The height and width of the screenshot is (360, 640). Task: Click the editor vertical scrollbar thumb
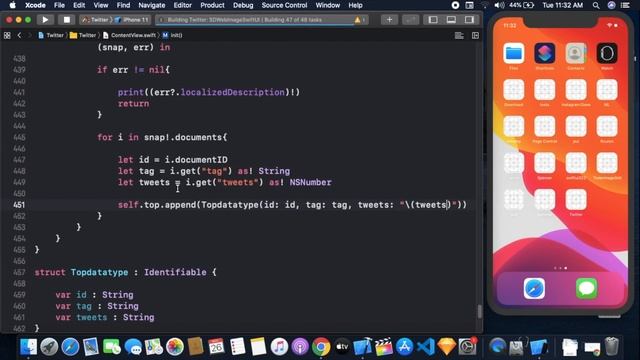click(x=480, y=312)
